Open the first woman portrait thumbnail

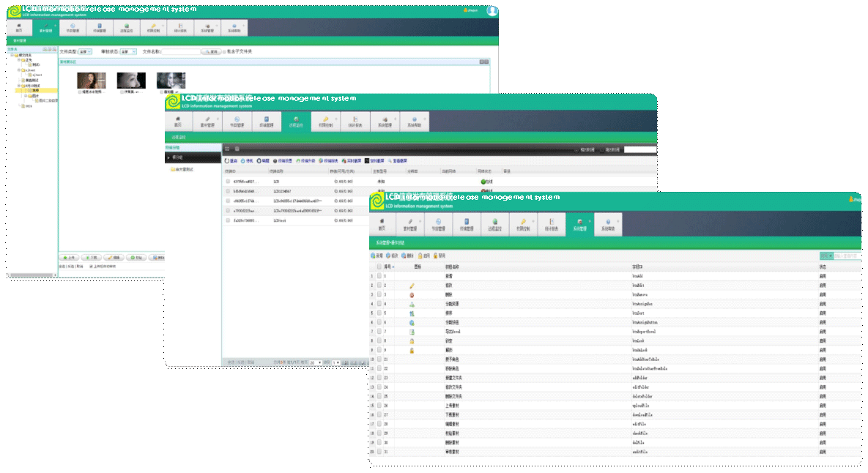(91, 81)
